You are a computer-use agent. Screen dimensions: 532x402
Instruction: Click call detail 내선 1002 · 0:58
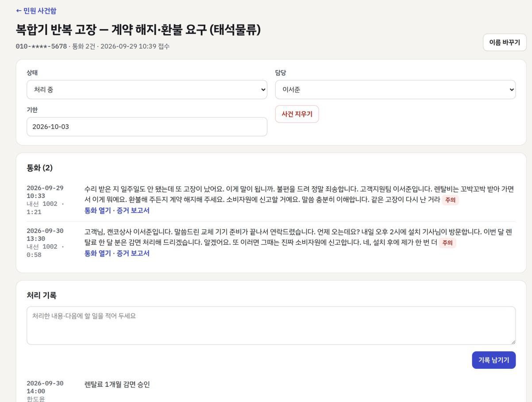tap(45, 251)
